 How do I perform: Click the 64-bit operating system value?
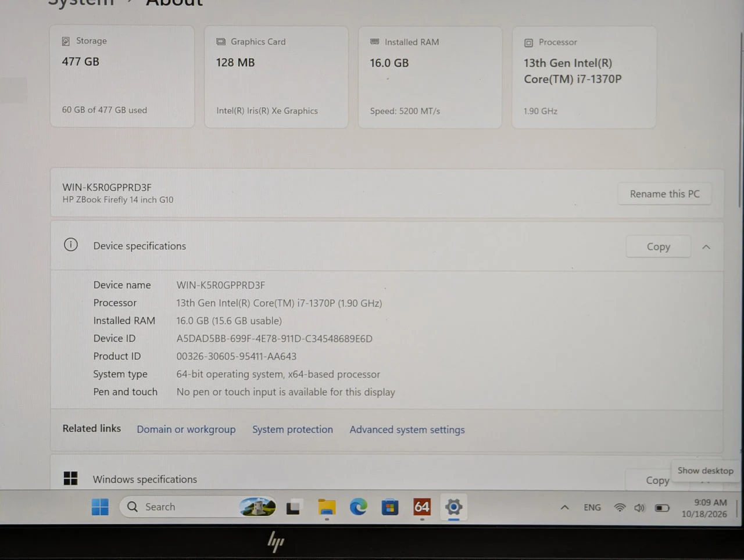coord(278,375)
